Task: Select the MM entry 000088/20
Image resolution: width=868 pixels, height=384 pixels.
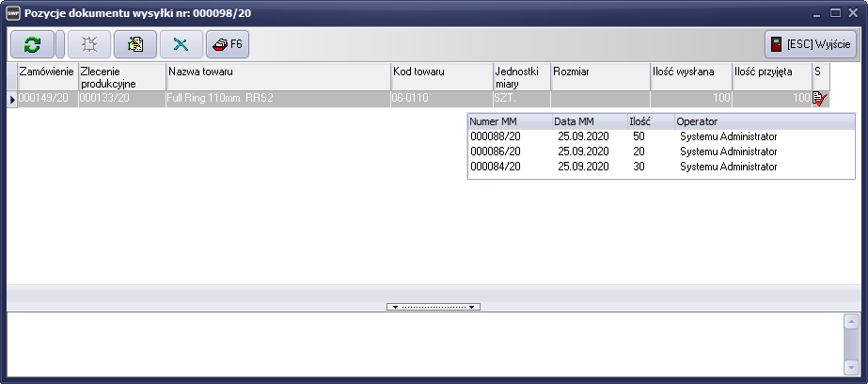Action: tap(495, 136)
